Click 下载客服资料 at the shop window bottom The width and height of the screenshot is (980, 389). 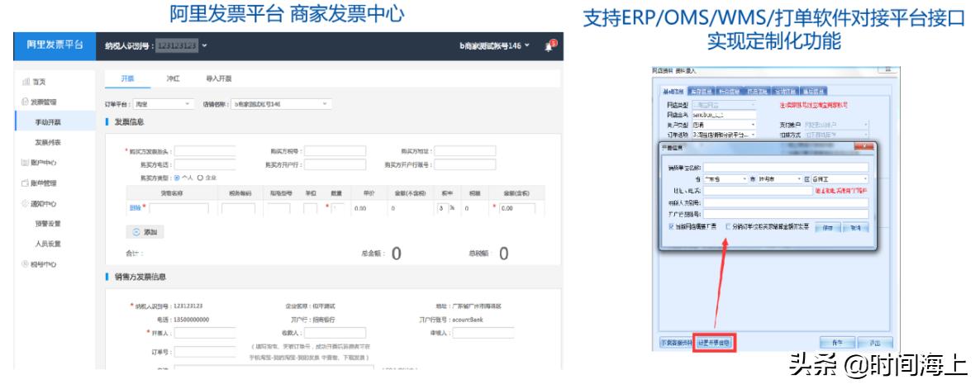[677, 343]
